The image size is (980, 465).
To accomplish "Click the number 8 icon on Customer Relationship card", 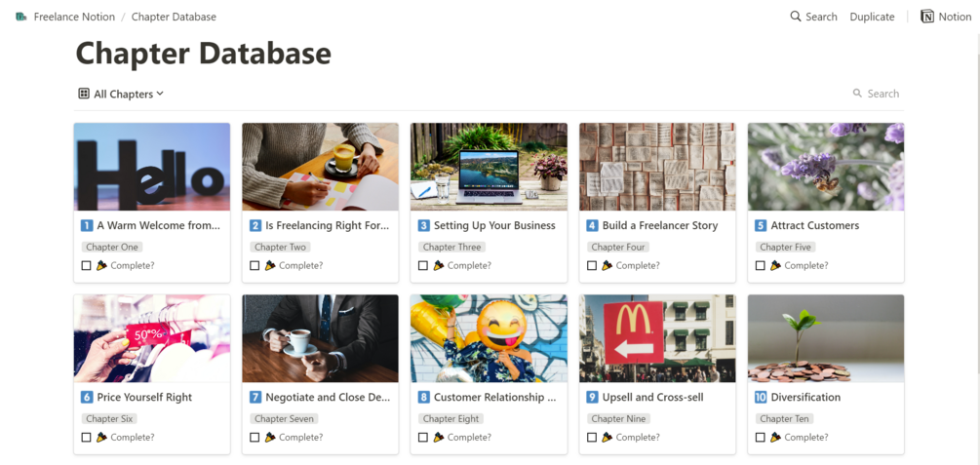I will click(423, 397).
